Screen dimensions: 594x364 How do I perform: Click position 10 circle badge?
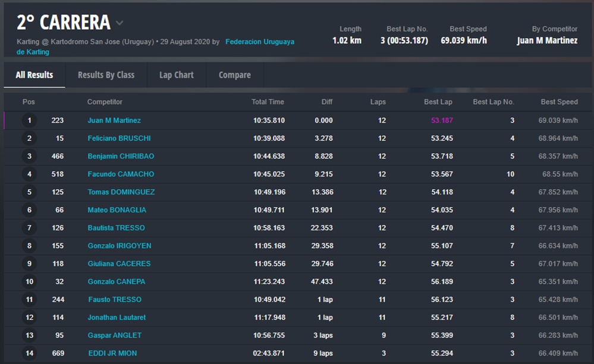(29, 281)
